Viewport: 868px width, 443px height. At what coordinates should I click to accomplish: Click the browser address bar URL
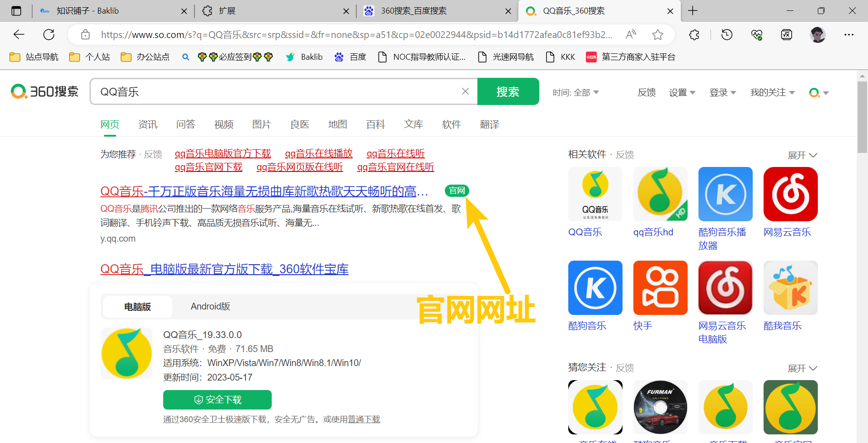pyautogui.click(x=357, y=34)
